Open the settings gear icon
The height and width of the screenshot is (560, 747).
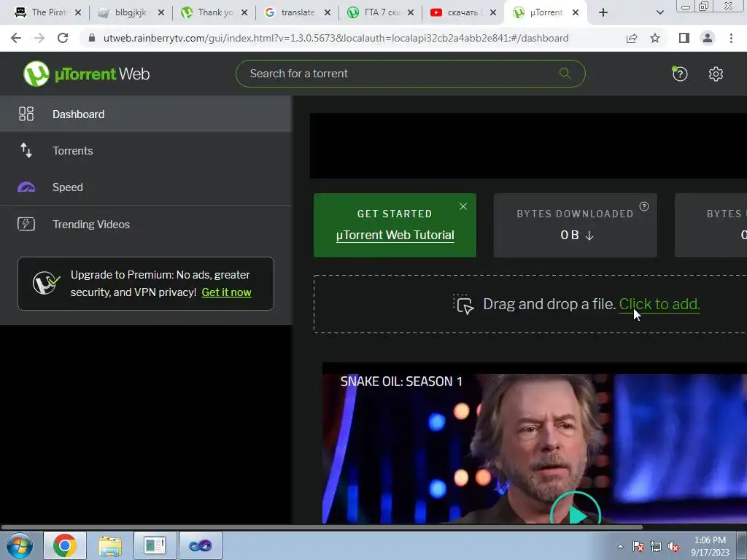716,74
